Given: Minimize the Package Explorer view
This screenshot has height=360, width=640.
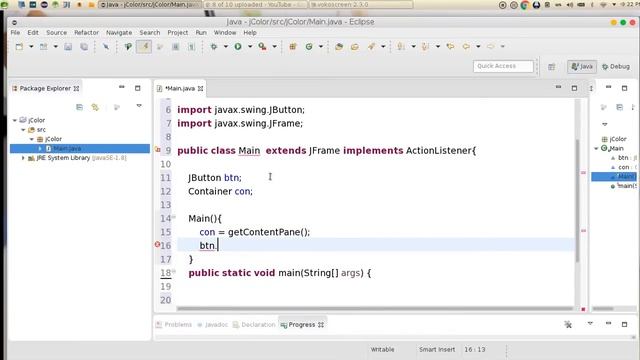Looking at the screenshot, I should [122, 87].
